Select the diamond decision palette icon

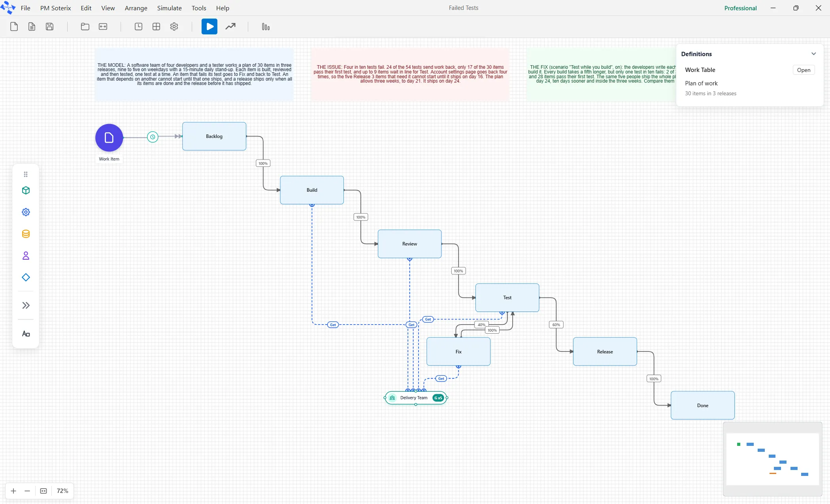[x=26, y=277]
